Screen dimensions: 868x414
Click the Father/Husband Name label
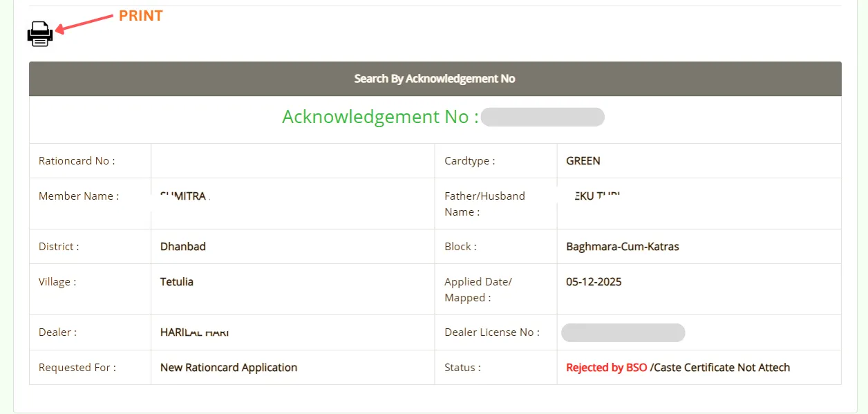(484, 203)
